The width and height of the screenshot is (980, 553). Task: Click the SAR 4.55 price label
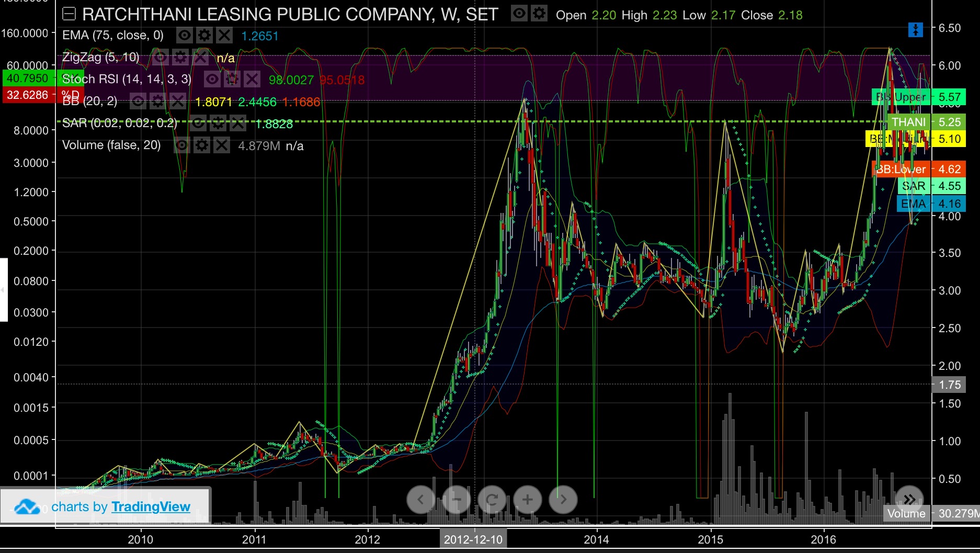click(x=931, y=186)
